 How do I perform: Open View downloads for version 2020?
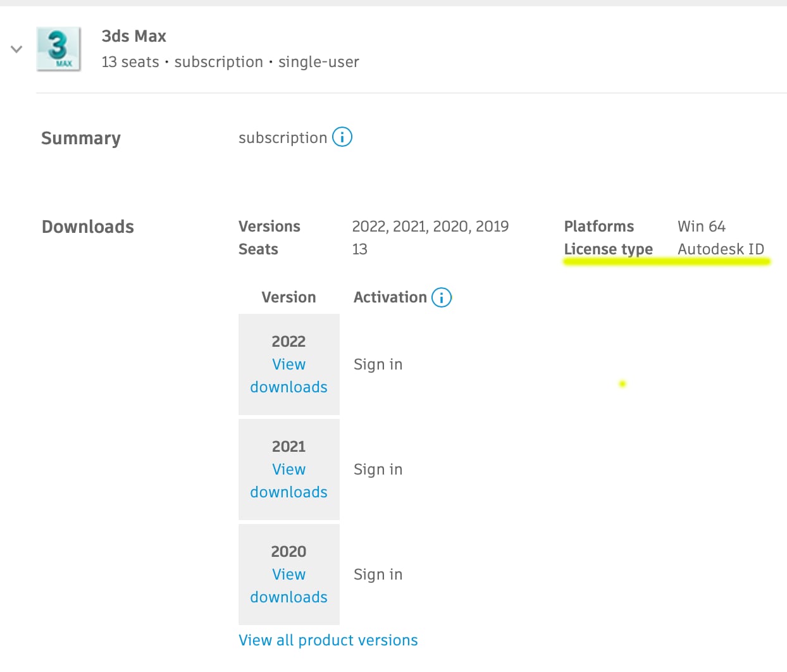click(x=288, y=586)
